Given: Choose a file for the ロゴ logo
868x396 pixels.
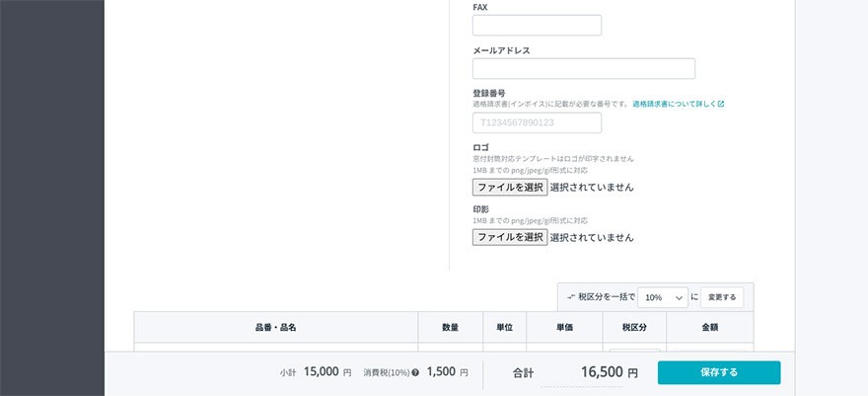Looking at the screenshot, I should 510,187.
